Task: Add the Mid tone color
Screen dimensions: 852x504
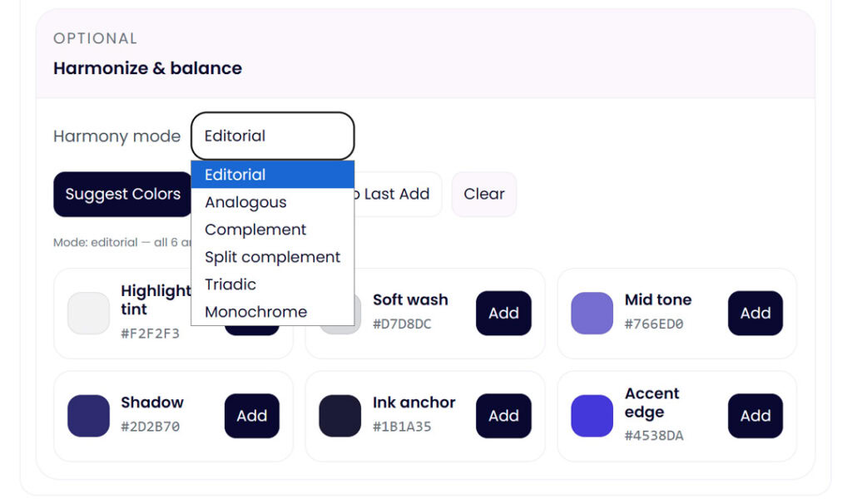Action: (x=755, y=314)
